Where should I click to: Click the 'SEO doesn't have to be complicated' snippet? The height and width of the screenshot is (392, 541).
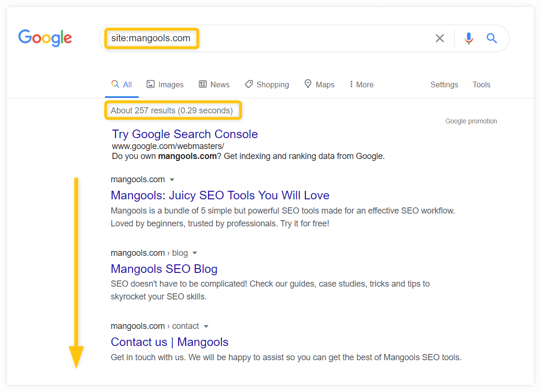(x=270, y=290)
